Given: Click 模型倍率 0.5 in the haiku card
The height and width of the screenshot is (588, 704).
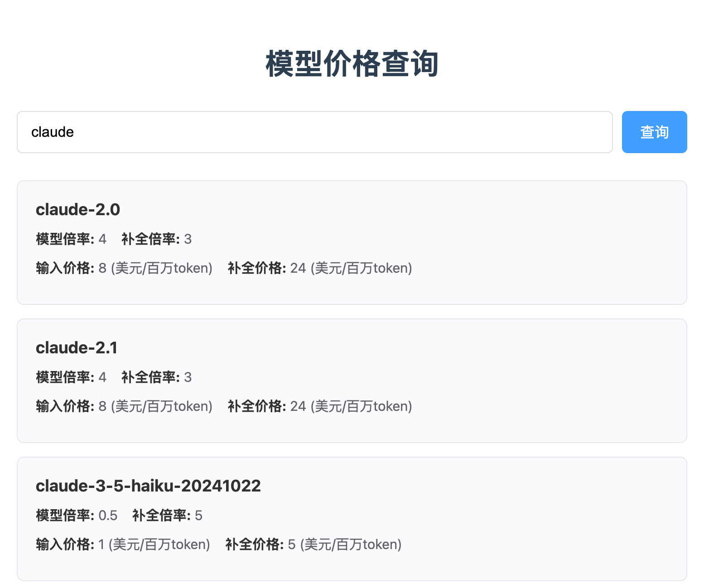Looking at the screenshot, I should click(77, 515).
